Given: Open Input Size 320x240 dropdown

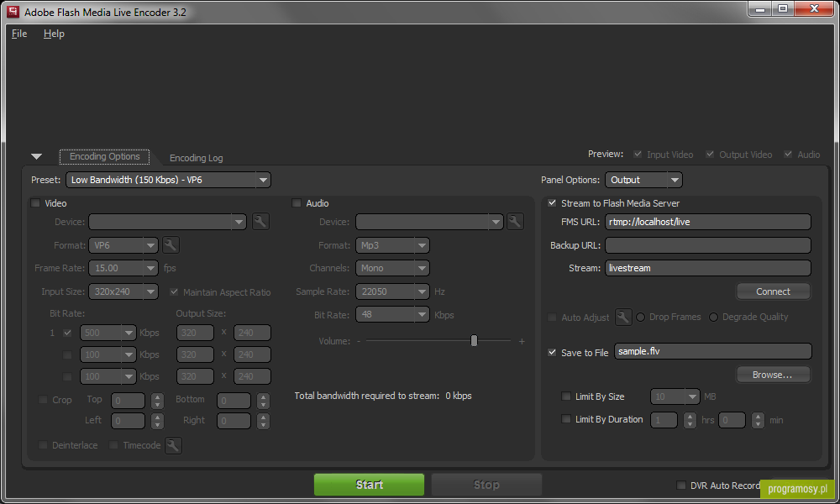Looking at the screenshot, I should pyautogui.click(x=123, y=291).
